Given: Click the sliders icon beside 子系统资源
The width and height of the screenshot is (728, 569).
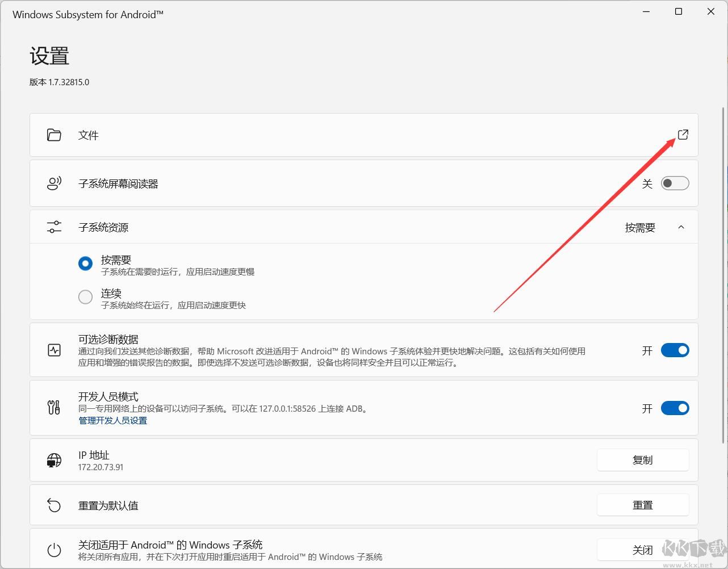Looking at the screenshot, I should (53, 227).
